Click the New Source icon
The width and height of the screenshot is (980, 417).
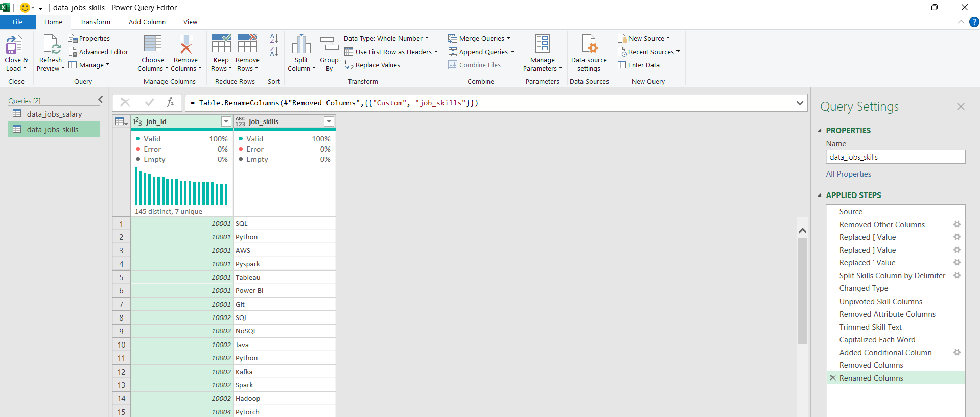pos(622,38)
